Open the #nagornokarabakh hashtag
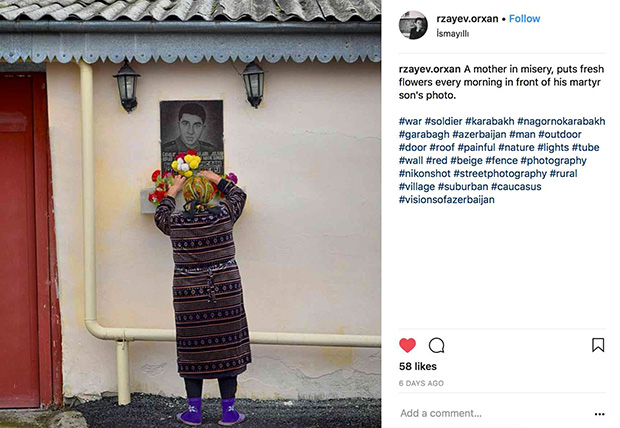Screen dimensions: 620x428 point(561,121)
